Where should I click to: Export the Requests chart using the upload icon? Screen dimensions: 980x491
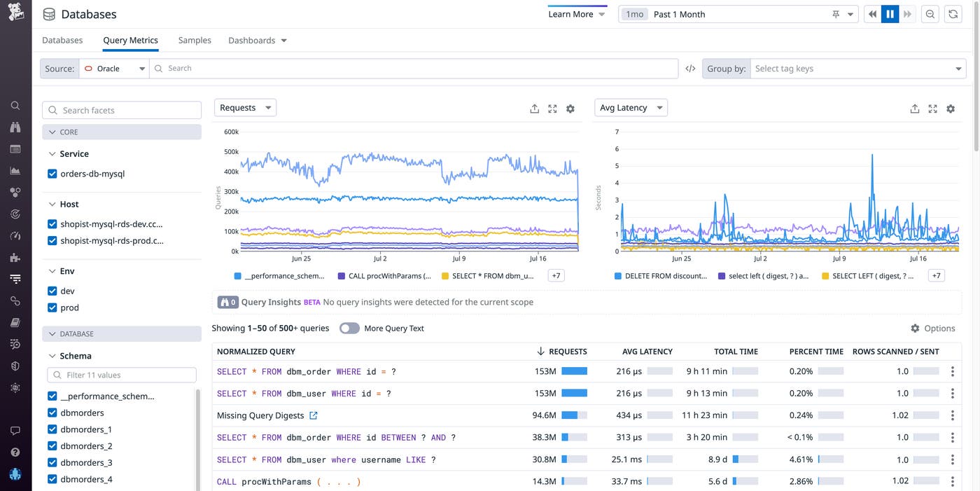534,108
